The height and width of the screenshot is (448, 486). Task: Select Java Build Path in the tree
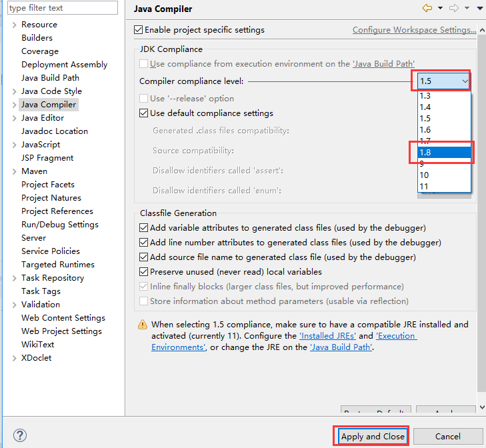(x=50, y=78)
